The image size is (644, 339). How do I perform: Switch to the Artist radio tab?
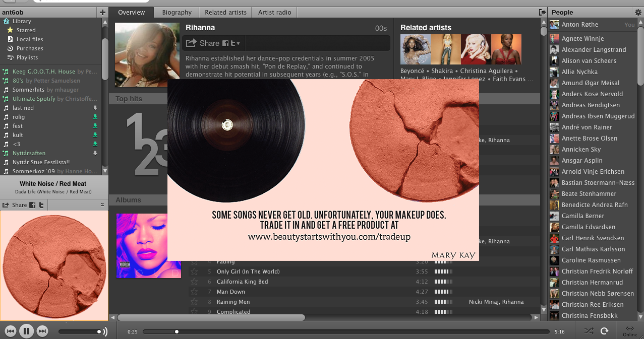tap(275, 12)
